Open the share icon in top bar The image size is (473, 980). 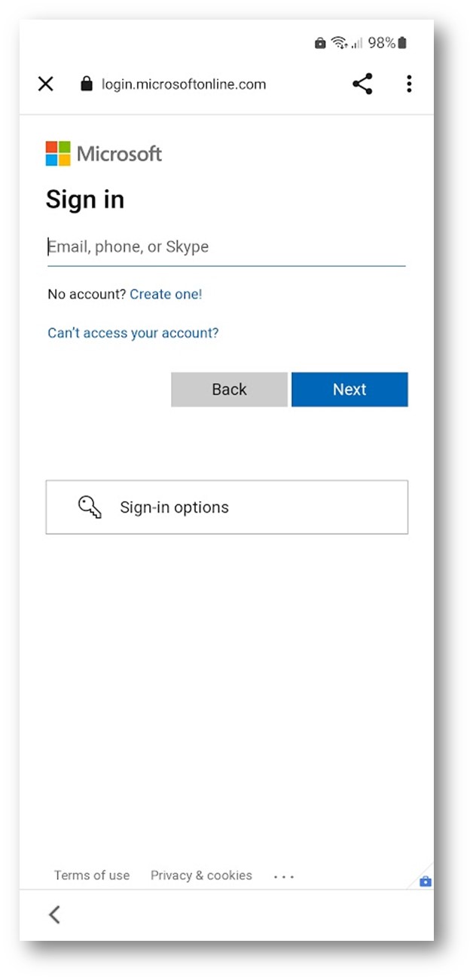[362, 84]
